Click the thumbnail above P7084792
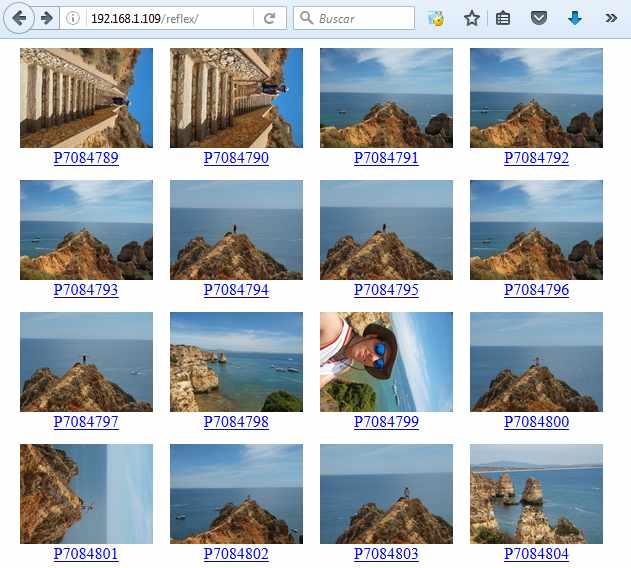 [x=536, y=98]
